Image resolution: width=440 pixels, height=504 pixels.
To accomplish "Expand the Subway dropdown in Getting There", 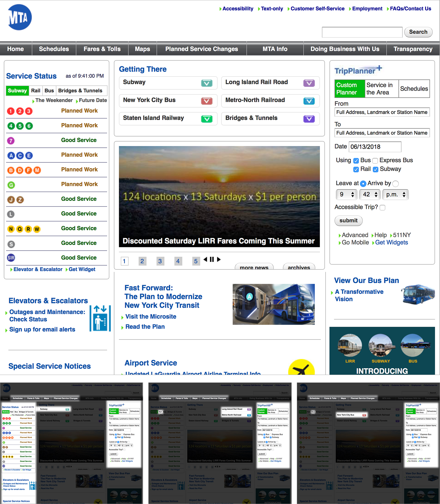I will point(207,83).
